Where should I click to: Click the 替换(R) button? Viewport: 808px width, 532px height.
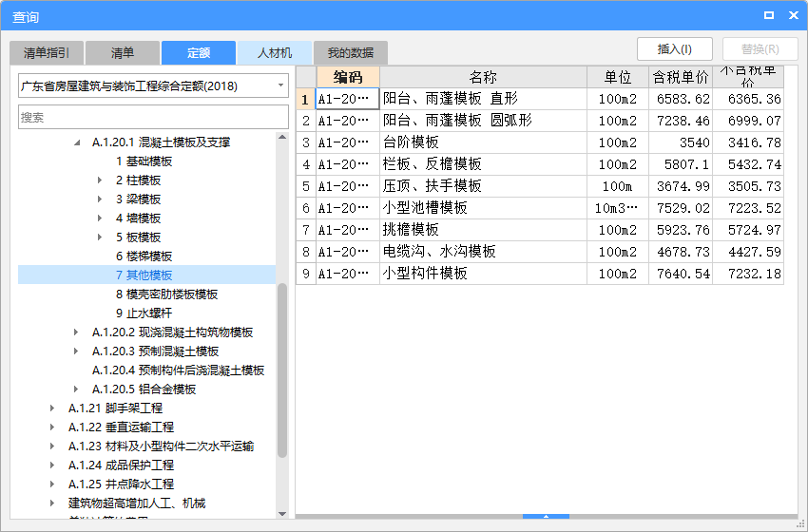tap(760, 49)
